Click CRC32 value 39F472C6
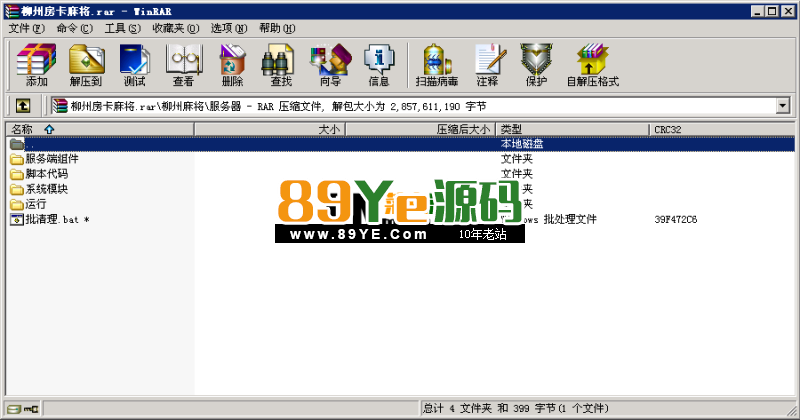The width and height of the screenshot is (800, 420). (x=676, y=219)
